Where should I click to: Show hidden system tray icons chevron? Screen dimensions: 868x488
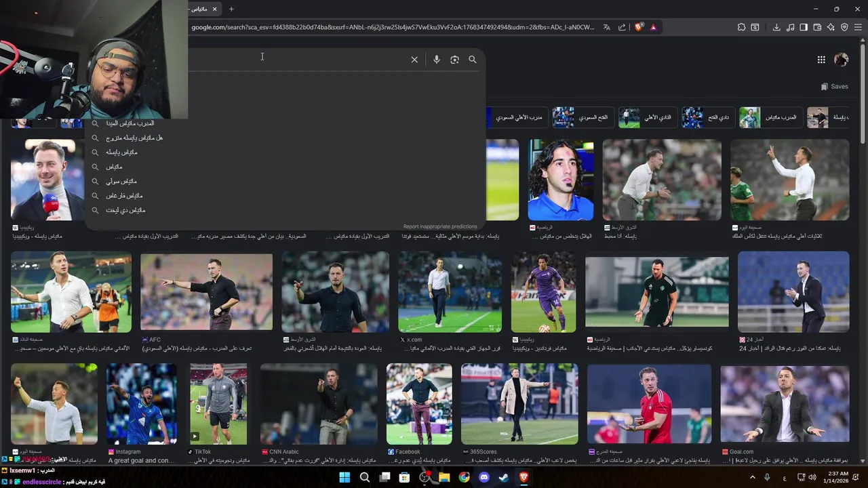[x=752, y=477]
